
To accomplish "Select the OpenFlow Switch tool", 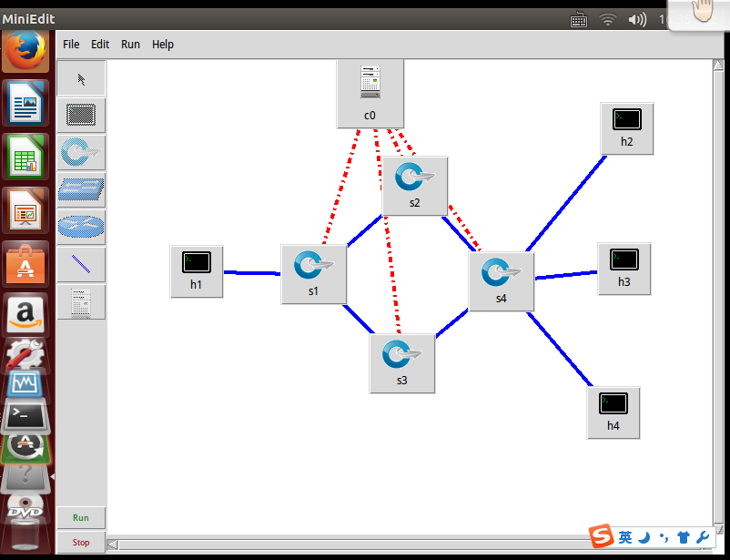I will tap(81, 152).
